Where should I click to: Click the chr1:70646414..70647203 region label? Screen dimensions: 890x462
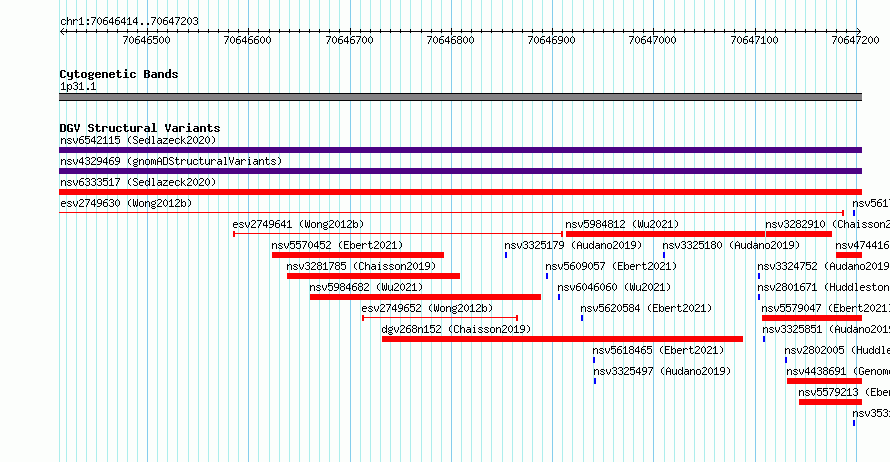pos(129,21)
